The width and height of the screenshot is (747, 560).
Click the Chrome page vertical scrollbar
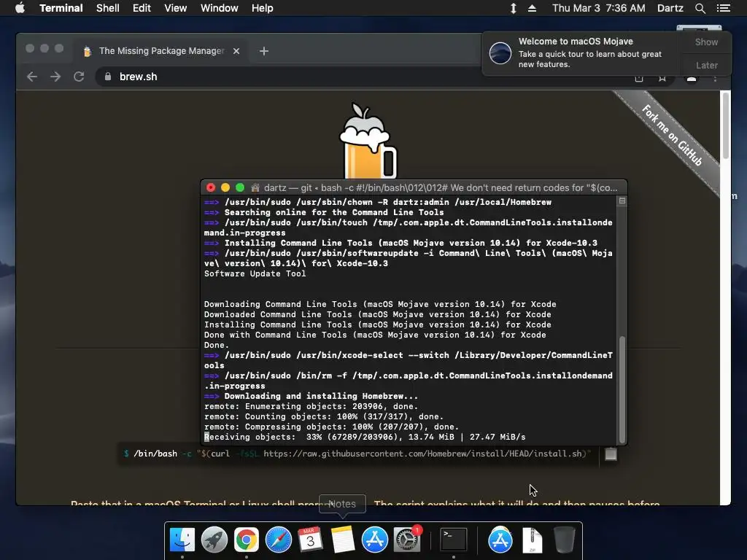coord(726,126)
